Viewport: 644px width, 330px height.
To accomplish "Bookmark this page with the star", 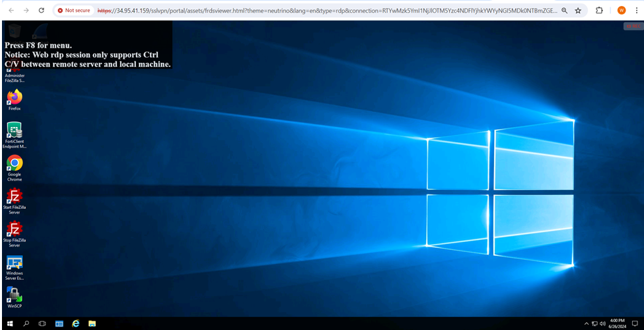I will click(x=578, y=11).
